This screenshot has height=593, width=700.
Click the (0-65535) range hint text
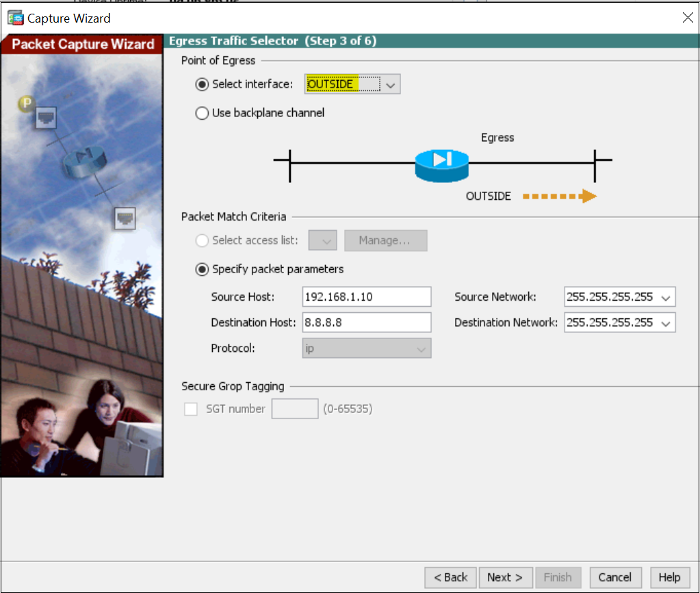coord(348,409)
